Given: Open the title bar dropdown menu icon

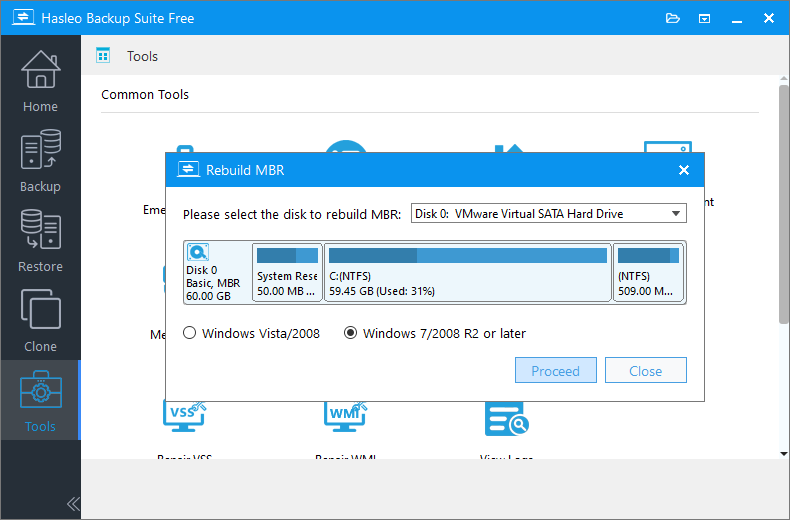Looking at the screenshot, I should [704, 19].
